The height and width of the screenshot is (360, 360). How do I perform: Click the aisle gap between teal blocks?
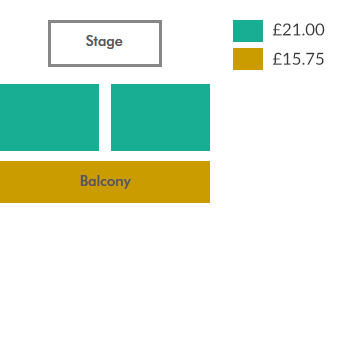[105, 117]
